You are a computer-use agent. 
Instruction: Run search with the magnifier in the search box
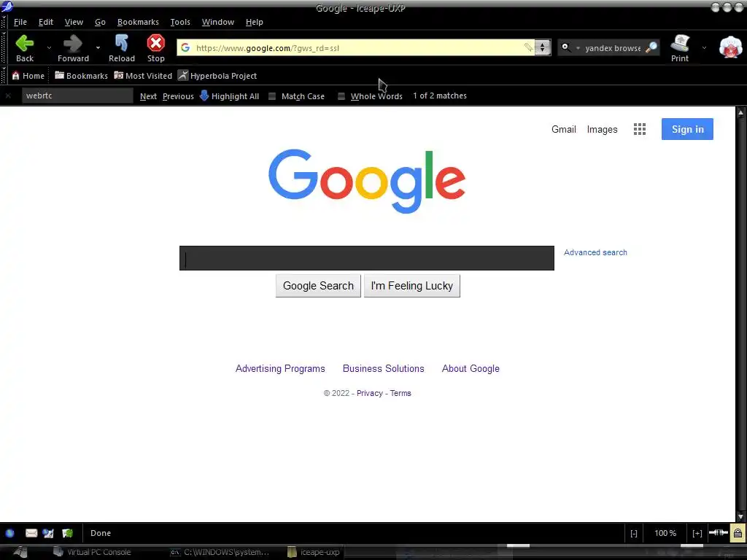point(651,47)
